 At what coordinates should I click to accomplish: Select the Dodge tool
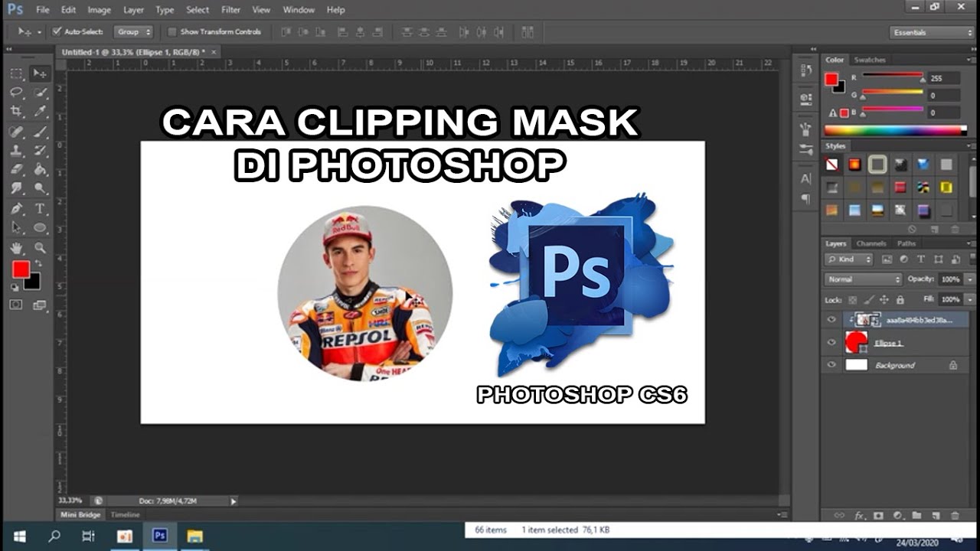[40, 188]
